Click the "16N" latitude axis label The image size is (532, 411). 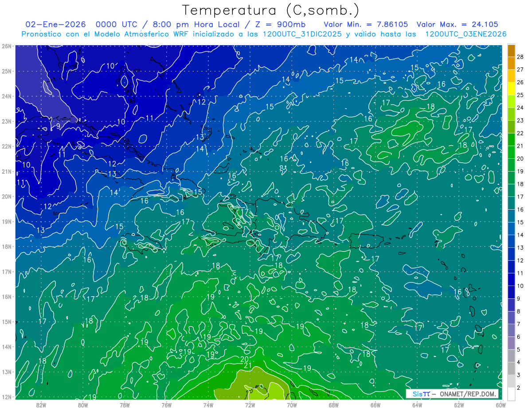tap(7, 297)
